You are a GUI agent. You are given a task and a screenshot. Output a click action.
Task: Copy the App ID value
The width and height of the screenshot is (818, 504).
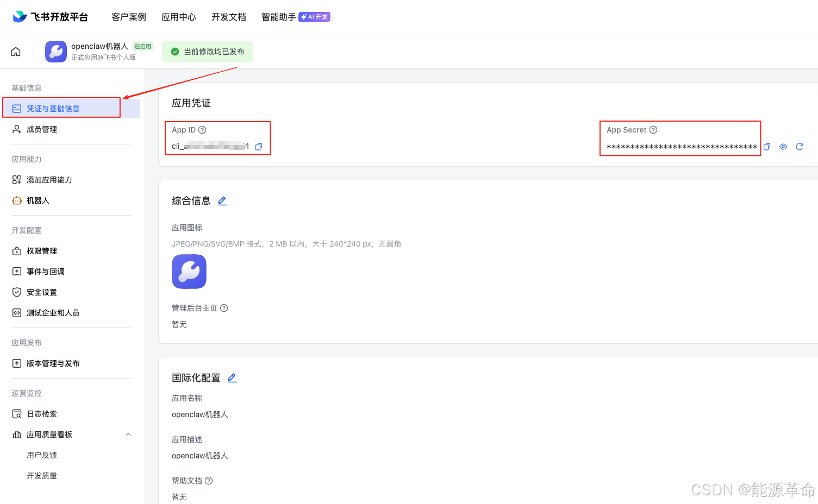coord(259,147)
